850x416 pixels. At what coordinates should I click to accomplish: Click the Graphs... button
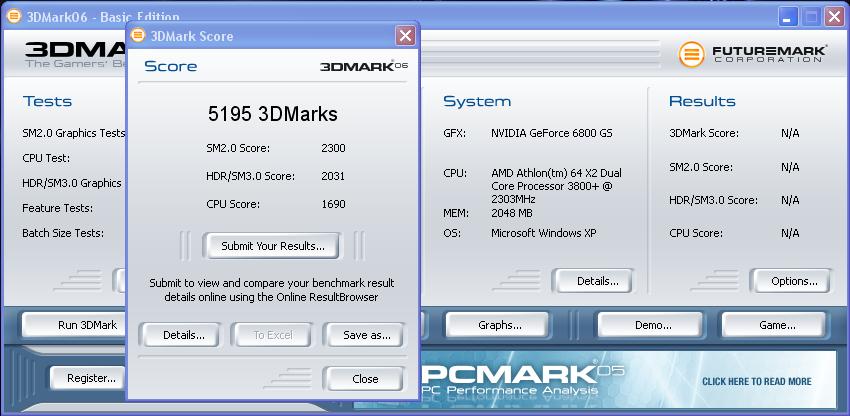[x=499, y=325]
